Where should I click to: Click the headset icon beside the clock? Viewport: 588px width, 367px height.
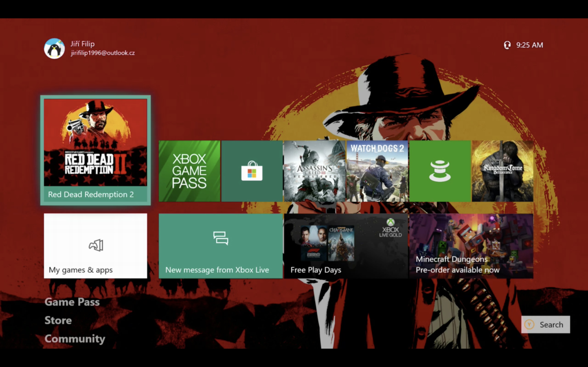[507, 45]
